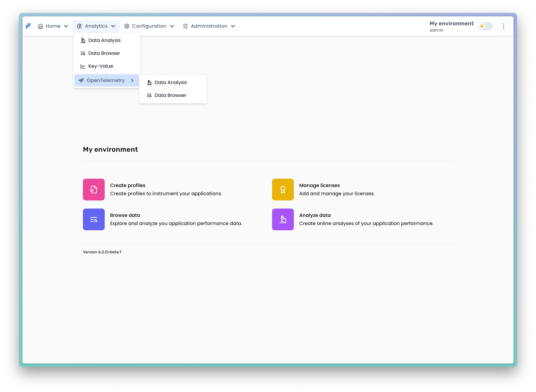
Task: Click the blue Browse data icon tile
Action: click(x=94, y=219)
